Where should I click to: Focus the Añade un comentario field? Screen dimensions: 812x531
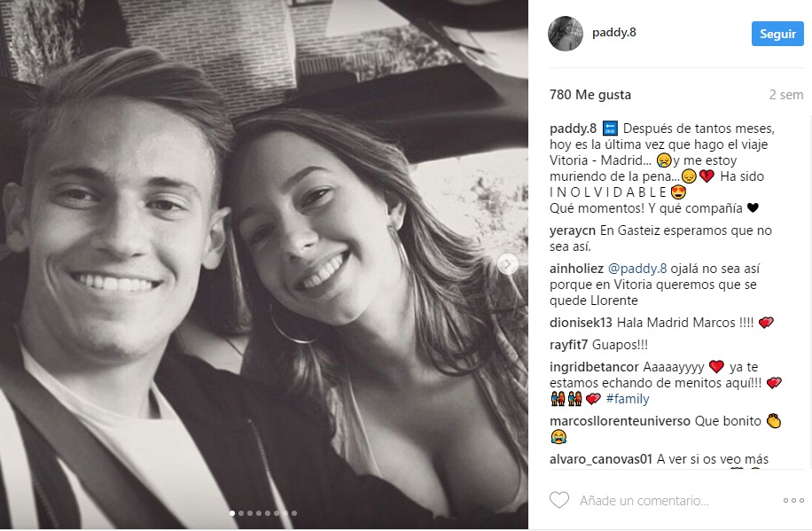coord(644,501)
